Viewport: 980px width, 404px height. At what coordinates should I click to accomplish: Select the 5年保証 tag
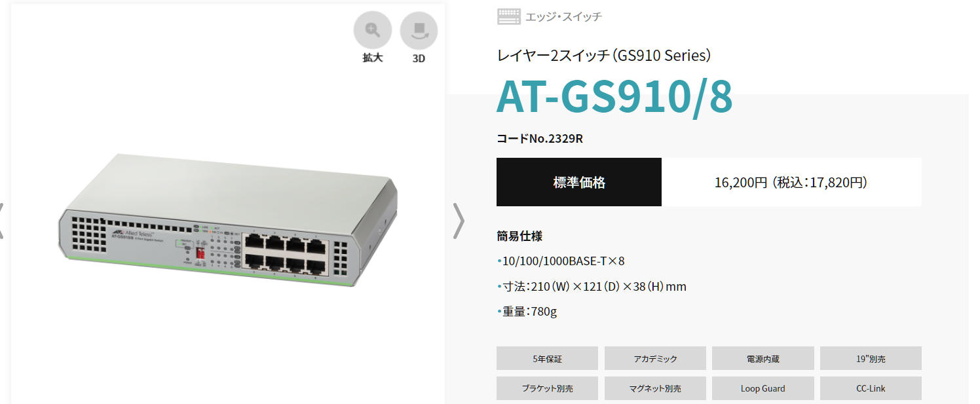547,358
